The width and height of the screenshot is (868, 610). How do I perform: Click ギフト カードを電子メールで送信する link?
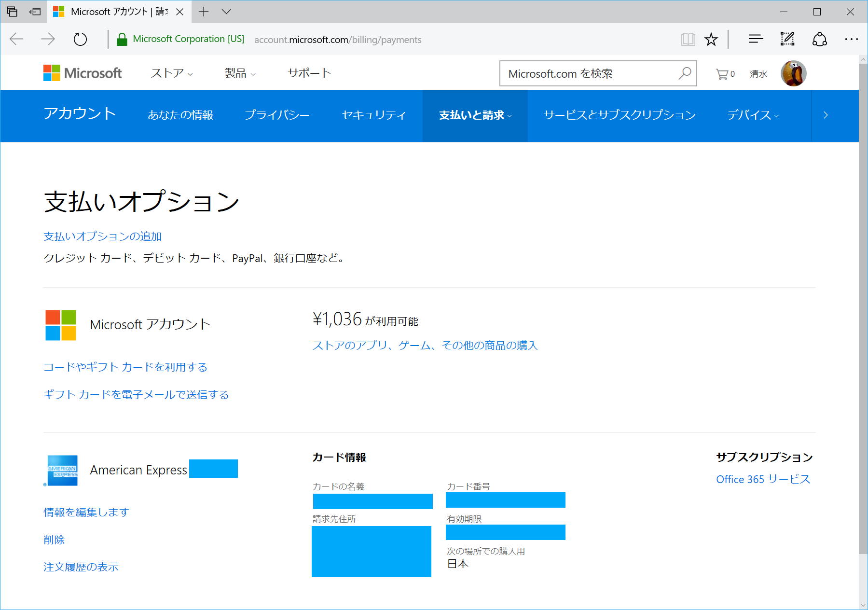(136, 395)
